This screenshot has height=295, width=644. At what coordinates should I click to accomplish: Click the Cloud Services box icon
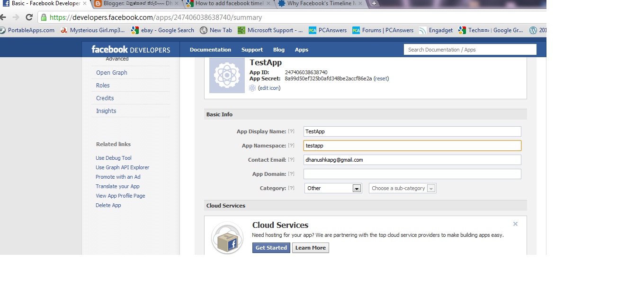click(227, 238)
